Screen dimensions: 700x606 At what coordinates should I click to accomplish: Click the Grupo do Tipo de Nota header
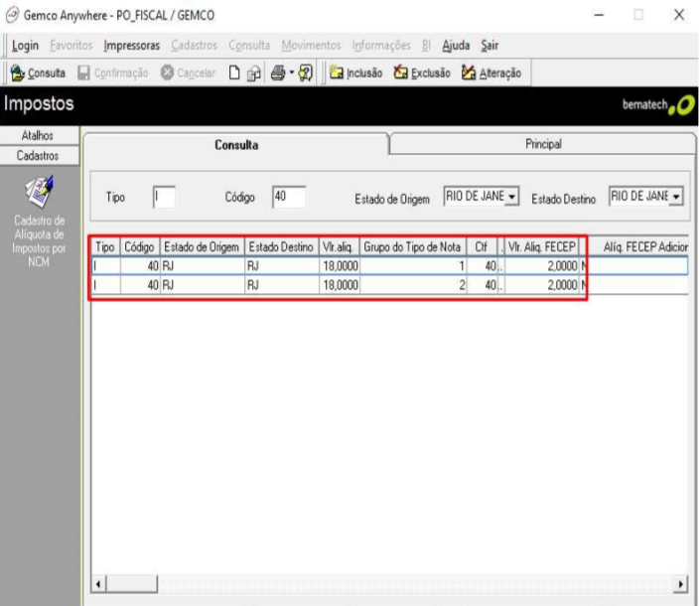412,246
